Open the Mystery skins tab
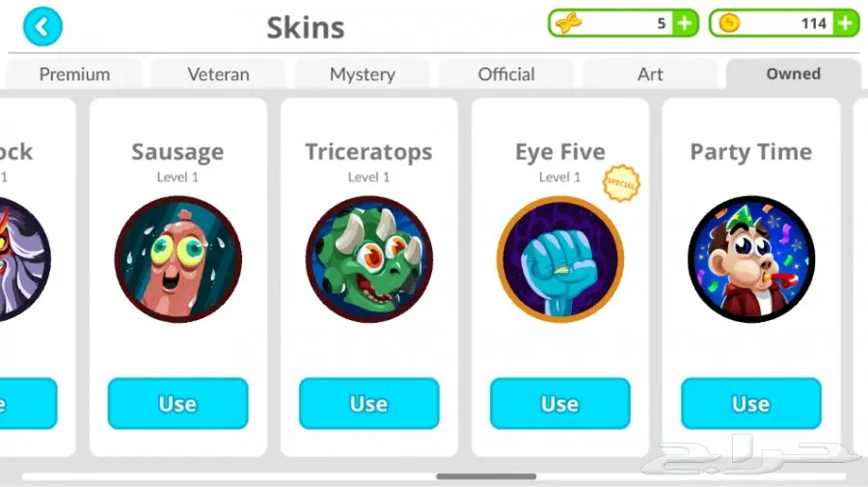Screen dimensions: 868x487 [363, 73]
